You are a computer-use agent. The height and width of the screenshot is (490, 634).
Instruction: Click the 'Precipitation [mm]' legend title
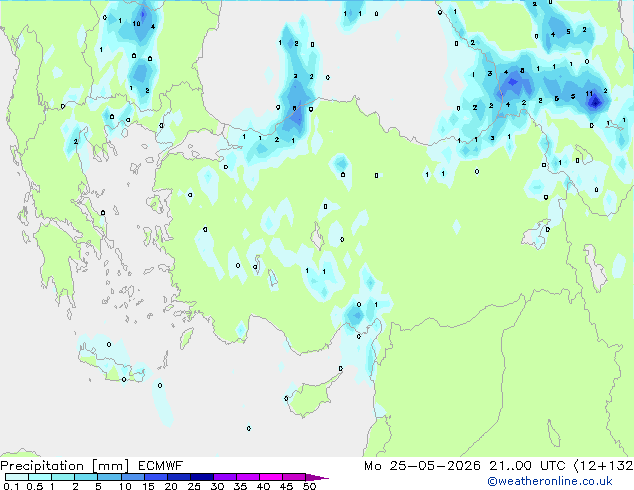pyautogui.click(x=65, y=466)
